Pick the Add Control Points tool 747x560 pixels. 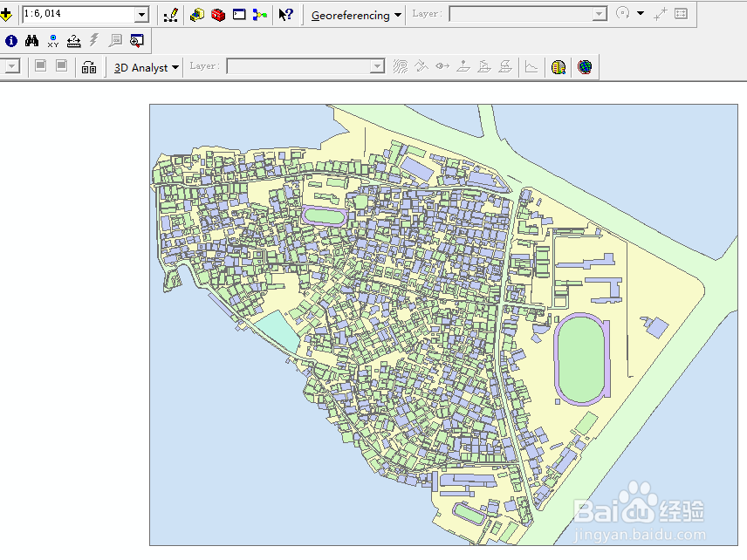[x=661, y=14]
